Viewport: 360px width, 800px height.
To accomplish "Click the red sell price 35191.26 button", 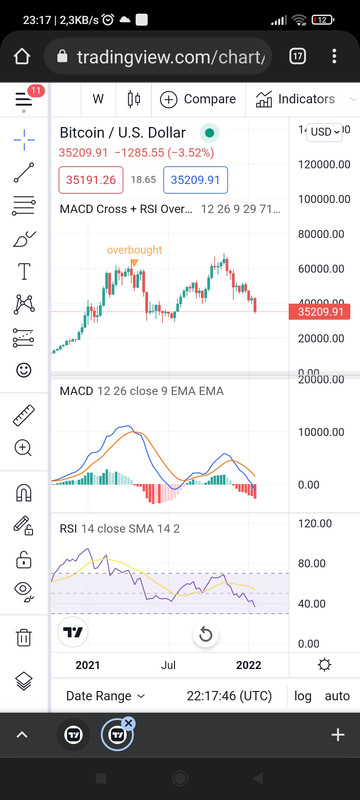I will click(91, 180).
